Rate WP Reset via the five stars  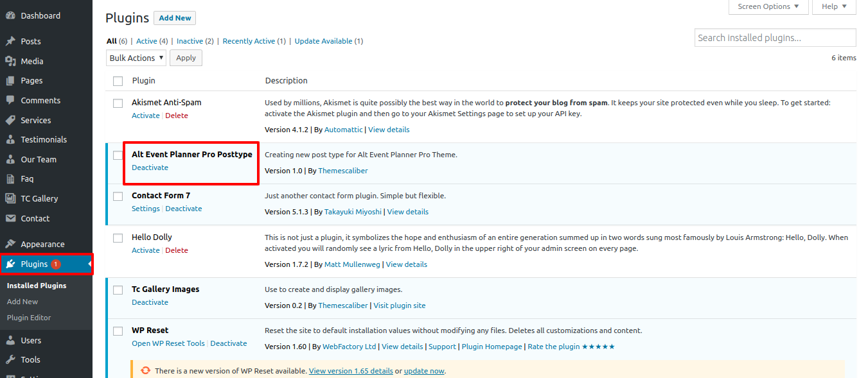point(598,347)
